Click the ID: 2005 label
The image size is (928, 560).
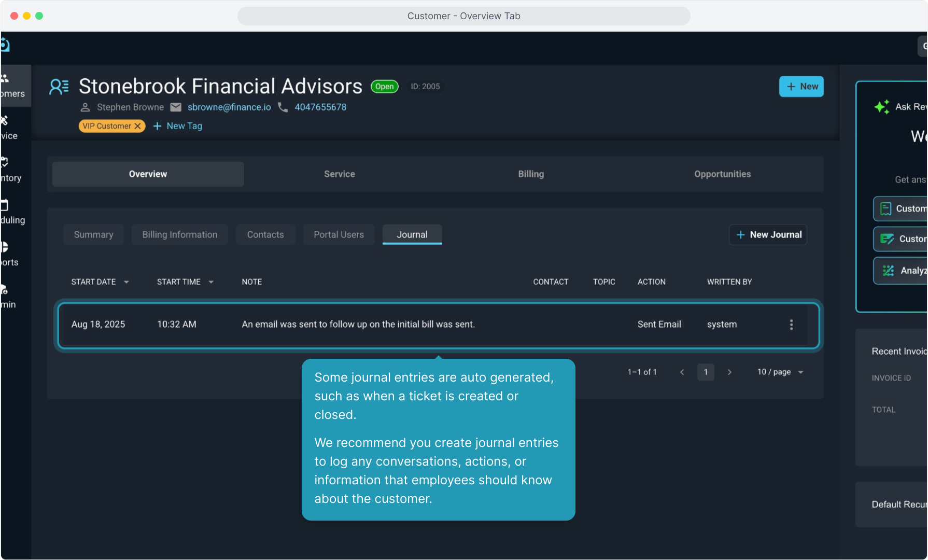coord(426,87)
